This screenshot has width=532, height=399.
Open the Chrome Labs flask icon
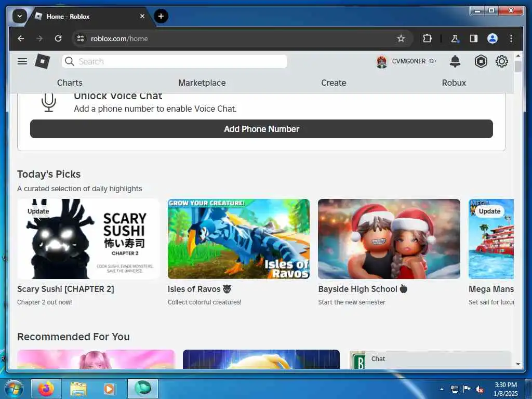click(x=455, y=38)
